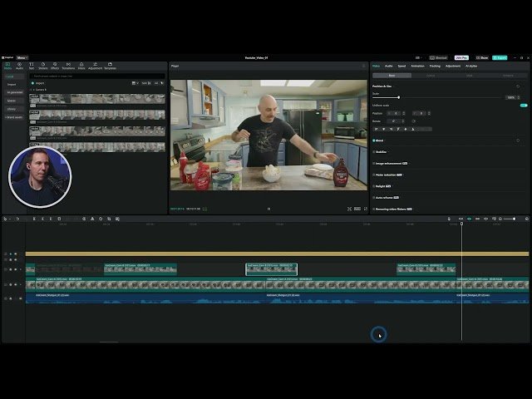This screenshot has width=532, height=399.
Task: Click the Delete icon in timeline toolbar
Action: coord(59,219)
